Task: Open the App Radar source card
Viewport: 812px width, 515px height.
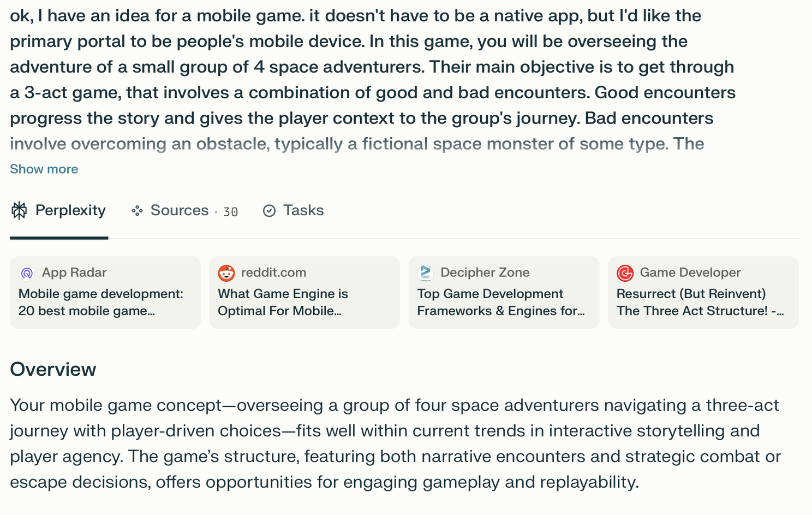Action: [x=105, y=293]
